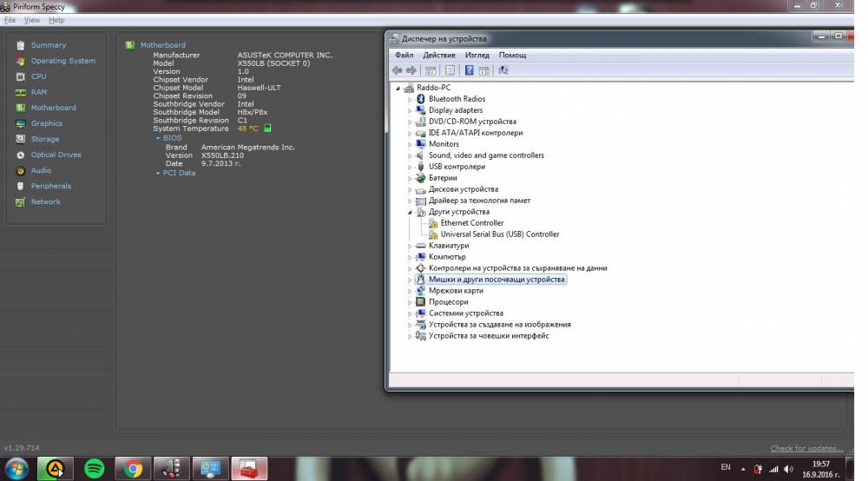Click Haswell-ULT chipset model text
Viewport: 868px width, 481px height.
(259, 88)
